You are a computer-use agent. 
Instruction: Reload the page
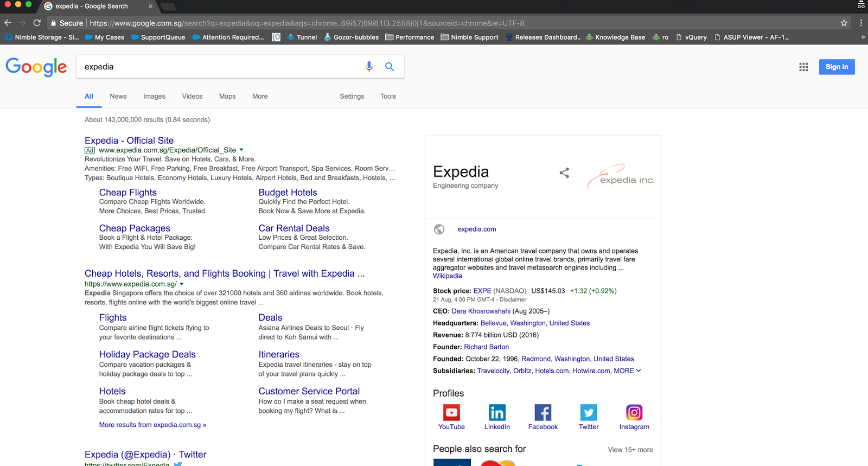point(37,23)
